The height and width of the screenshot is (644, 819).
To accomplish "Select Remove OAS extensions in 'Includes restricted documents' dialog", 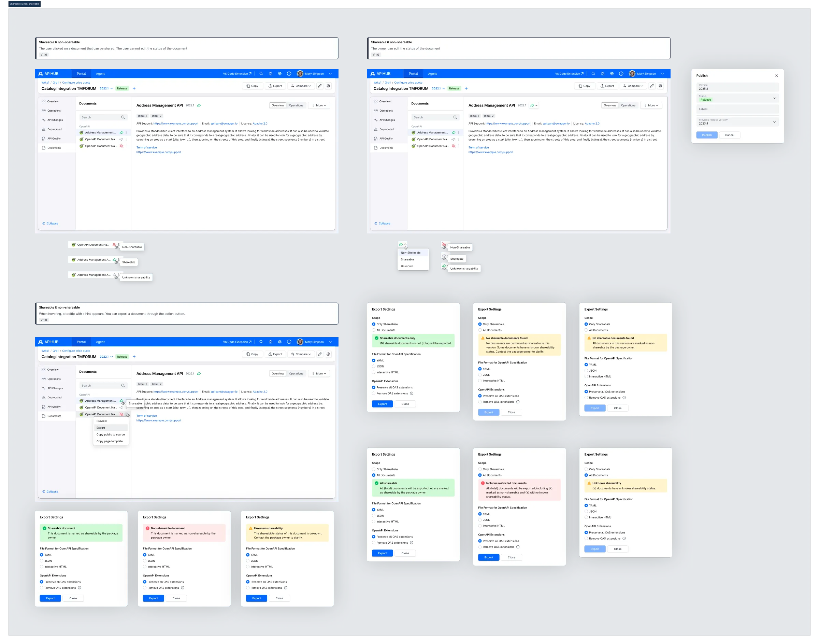I will (x=480, y=547).
